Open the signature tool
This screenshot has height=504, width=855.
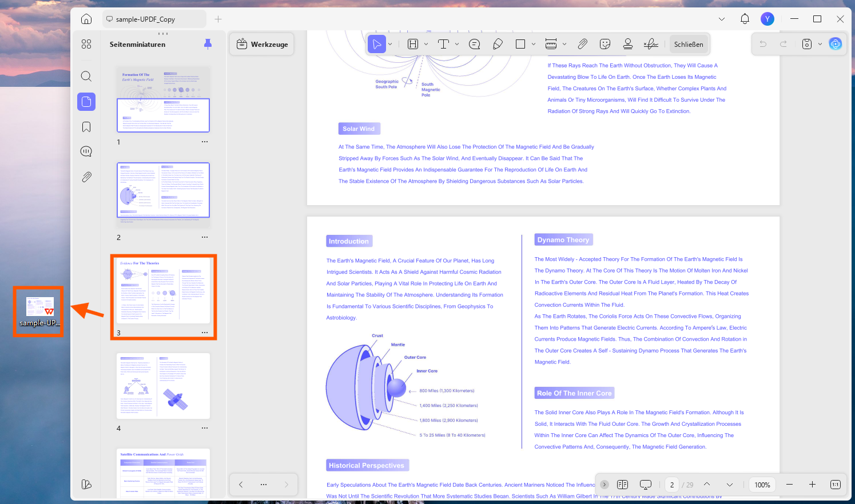click(x=651, y=44)
